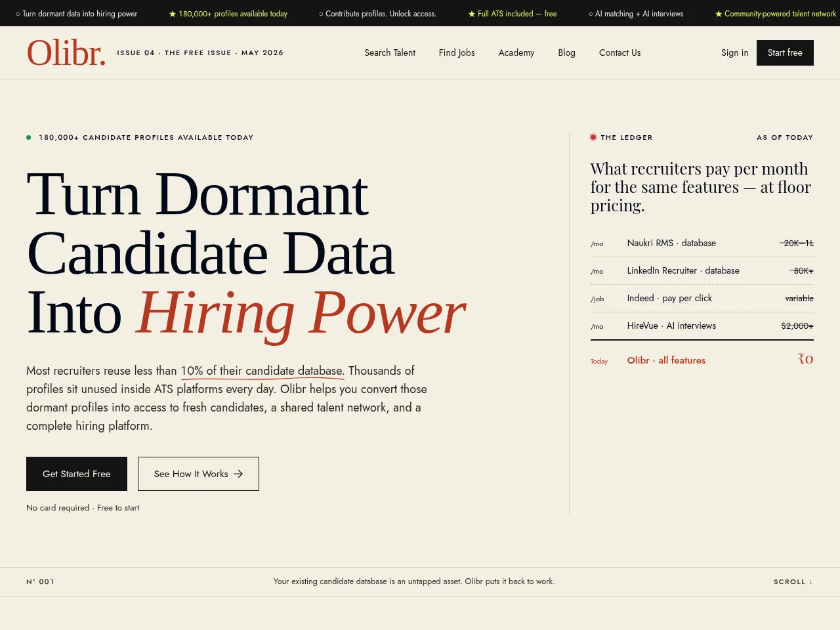Click the green dot before 180,000+ candidate profiles

[x=29, y=137]
